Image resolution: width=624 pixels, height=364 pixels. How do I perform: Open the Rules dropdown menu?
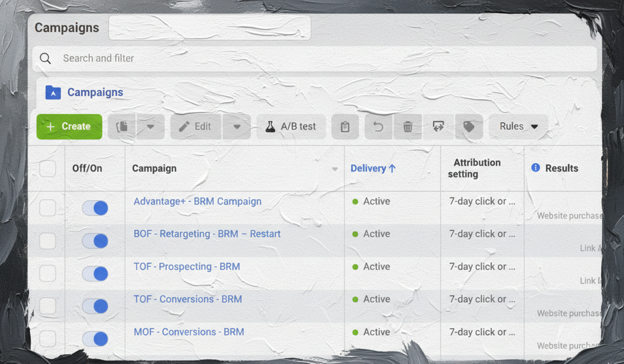point(518,127)
